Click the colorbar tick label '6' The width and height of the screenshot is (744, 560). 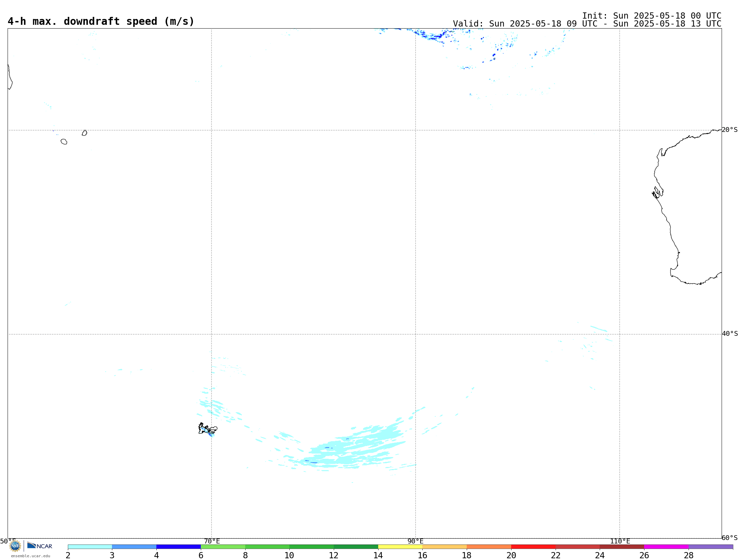[201, 555]
